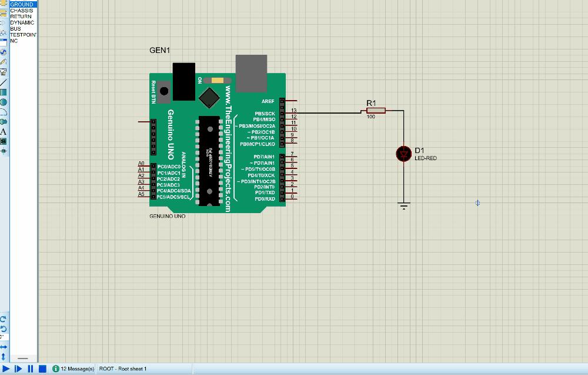
Task: Select 2D closed path tool
Action: click(4, 122)
